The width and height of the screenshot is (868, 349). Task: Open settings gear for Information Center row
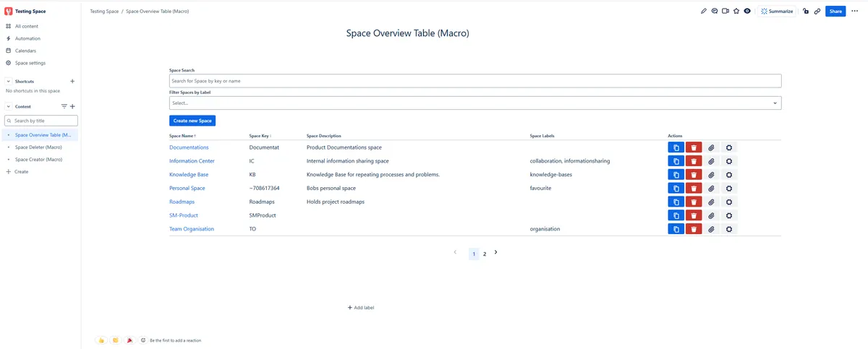pyautogui.click(x=729, y=161)
